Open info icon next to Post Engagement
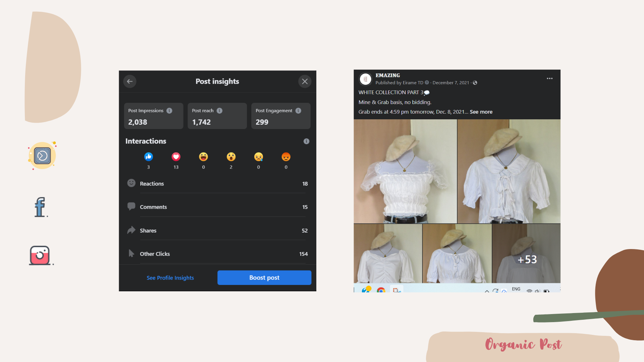 point(298,111)
